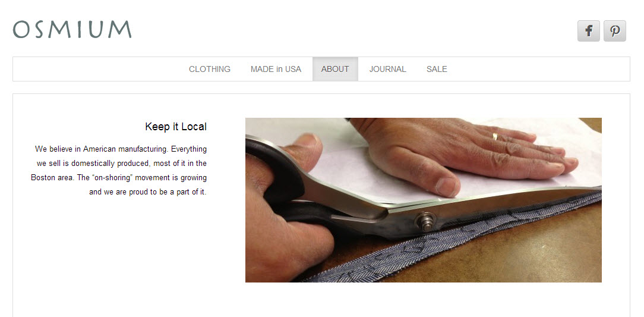This screenshot has height=317, width=644.
Task: Click the American manufacturing paragraph text
Action: [x=119, y=170]
